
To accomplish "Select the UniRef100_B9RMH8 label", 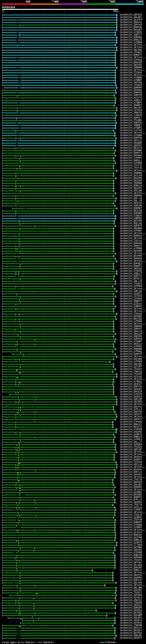I will (131, 87).
